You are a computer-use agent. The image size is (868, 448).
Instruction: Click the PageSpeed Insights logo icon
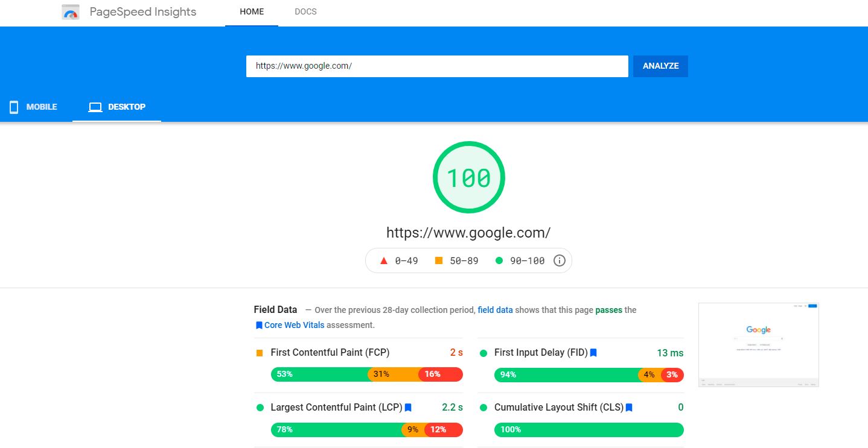[71, 12]
